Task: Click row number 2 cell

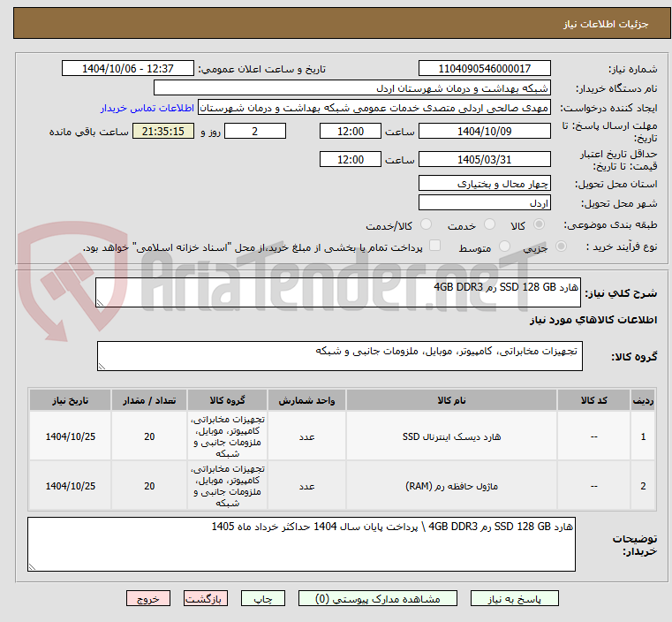Action: (x=643, y=486)
